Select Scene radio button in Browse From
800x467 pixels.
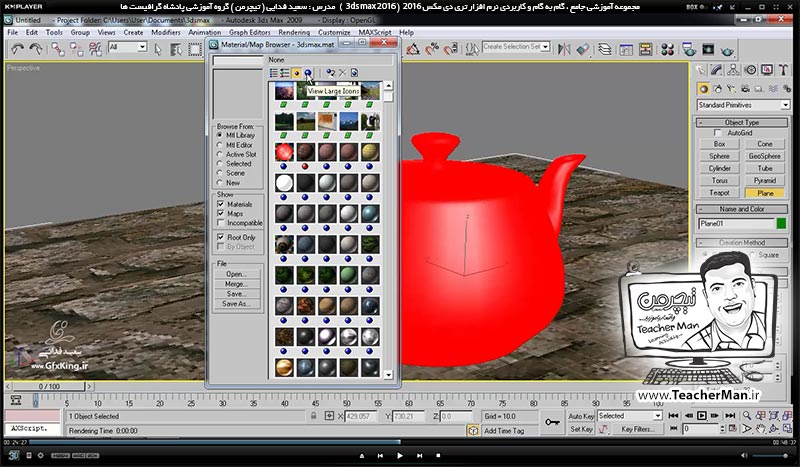click(220, 173)
